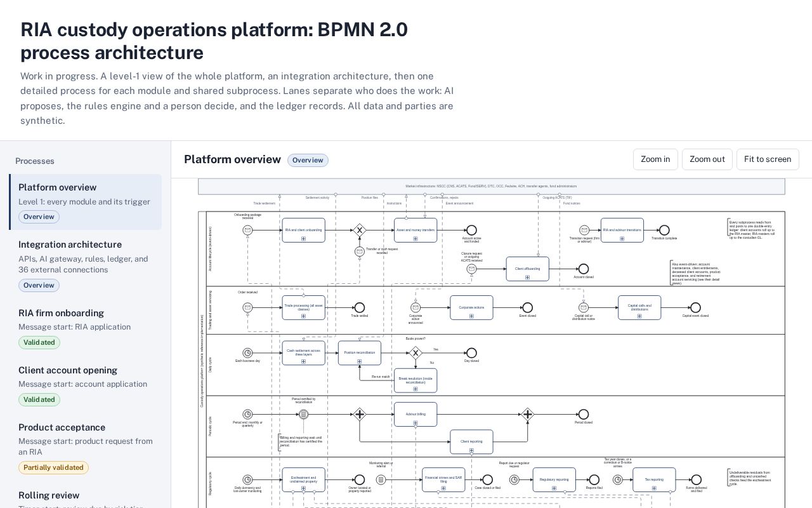Click the Capital calls and distributions task

click(x=639, y=307)
